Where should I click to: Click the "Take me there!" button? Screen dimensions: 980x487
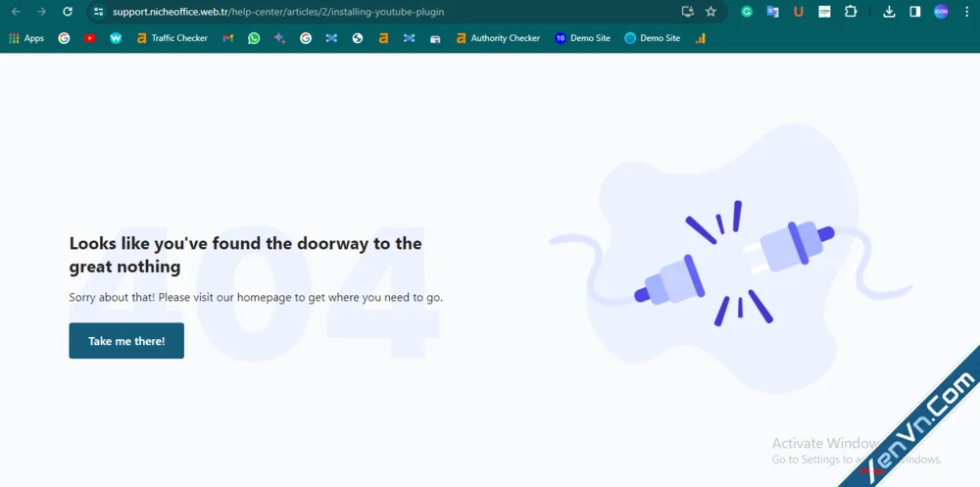(126, 341)
